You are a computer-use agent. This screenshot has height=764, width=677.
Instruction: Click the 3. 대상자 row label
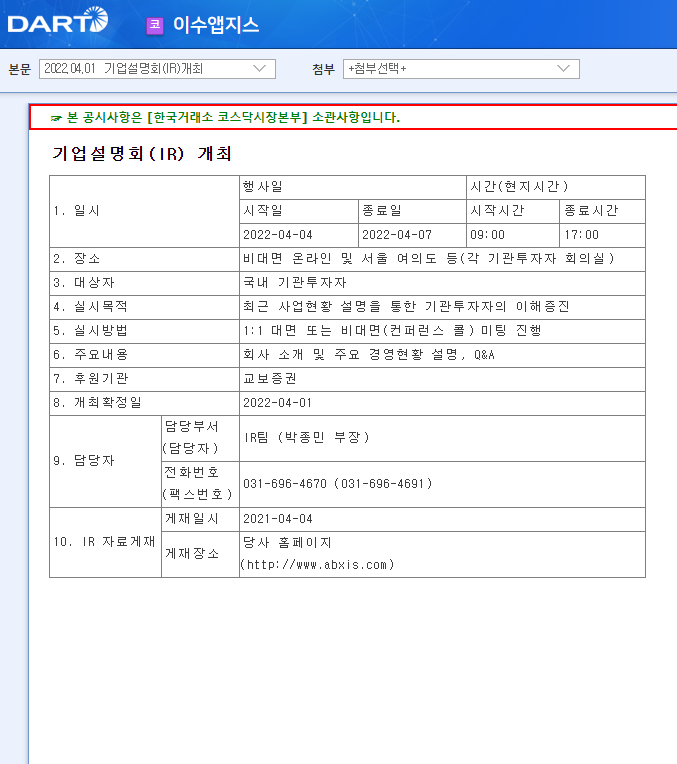coord(144,283)
